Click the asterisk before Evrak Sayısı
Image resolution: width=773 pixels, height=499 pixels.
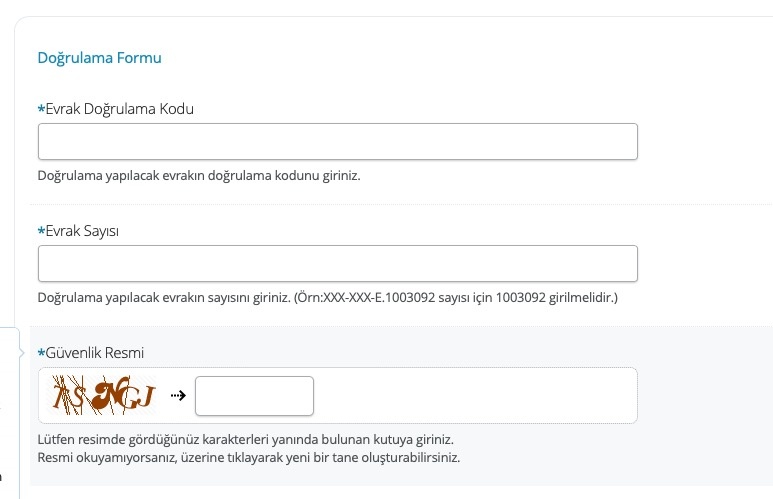[x=41, y=231]
